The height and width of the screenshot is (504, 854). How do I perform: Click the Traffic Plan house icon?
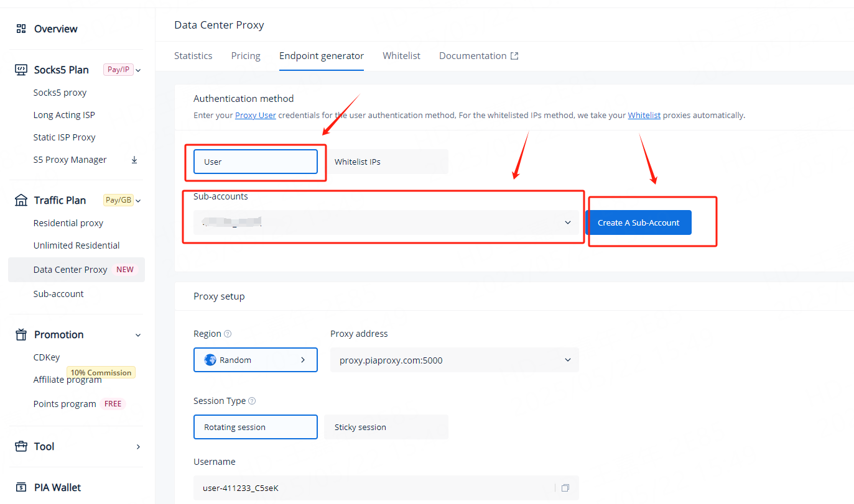(21, 200)
